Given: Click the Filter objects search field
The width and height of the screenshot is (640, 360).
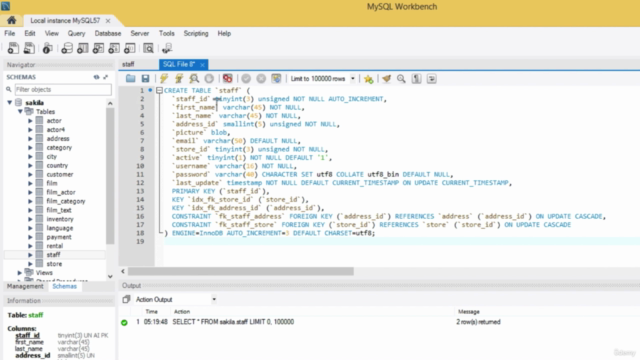Looking at the screenshot, I should [x=63, y=89].
